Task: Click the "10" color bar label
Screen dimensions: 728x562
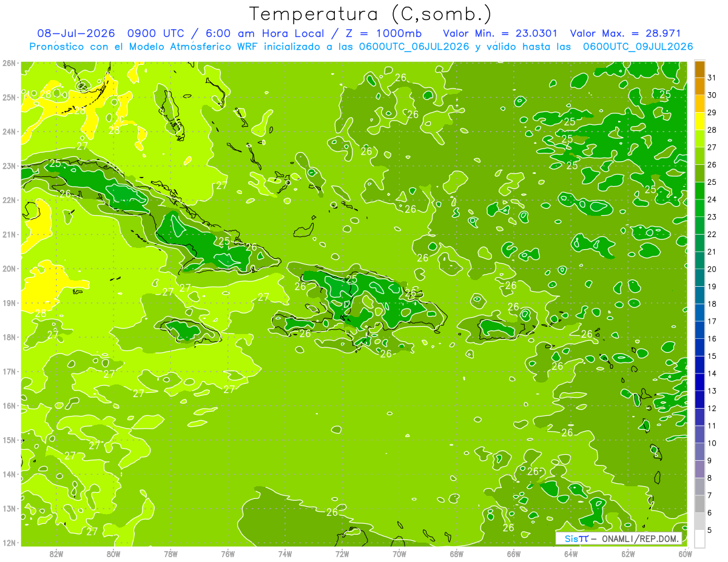Action: click(x=712, y=443)
